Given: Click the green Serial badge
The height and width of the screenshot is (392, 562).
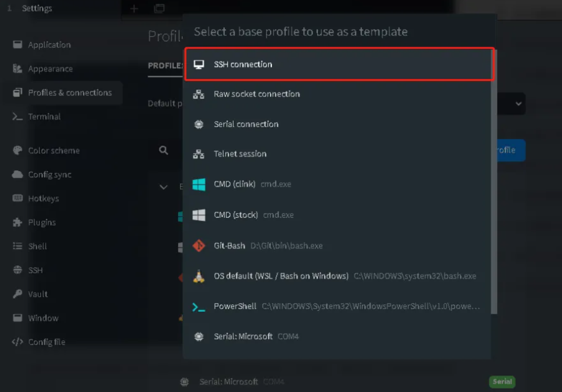Looking at the screenshot, I should tap(502, 381).
